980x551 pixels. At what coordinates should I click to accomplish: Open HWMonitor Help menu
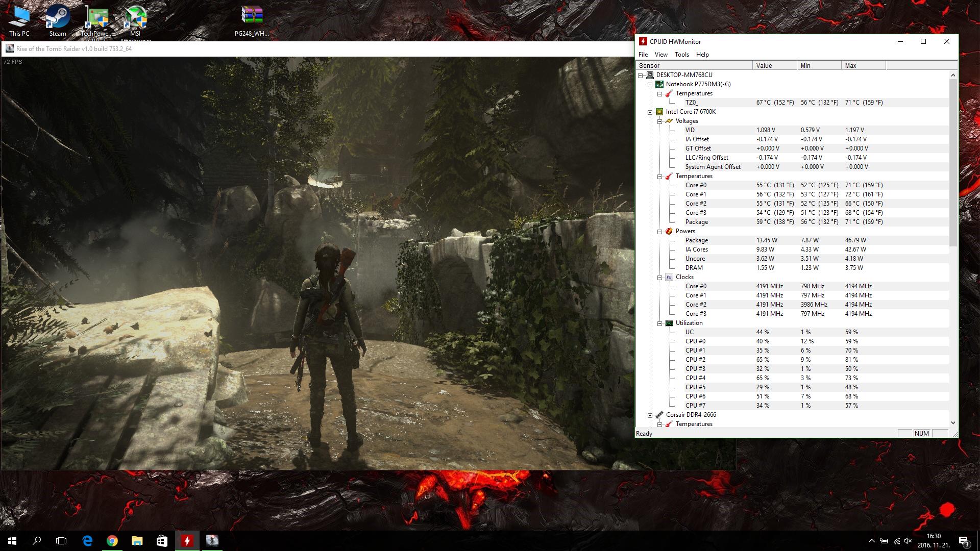[702, 55]
